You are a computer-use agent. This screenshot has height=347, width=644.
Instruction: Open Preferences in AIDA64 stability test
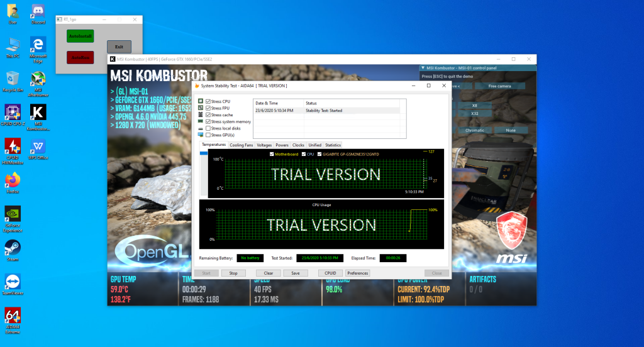click(358, 273)
